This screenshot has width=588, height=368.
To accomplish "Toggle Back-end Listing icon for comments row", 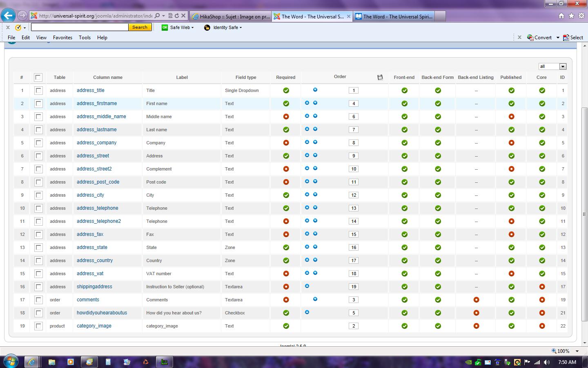I will tap(476, 300).
